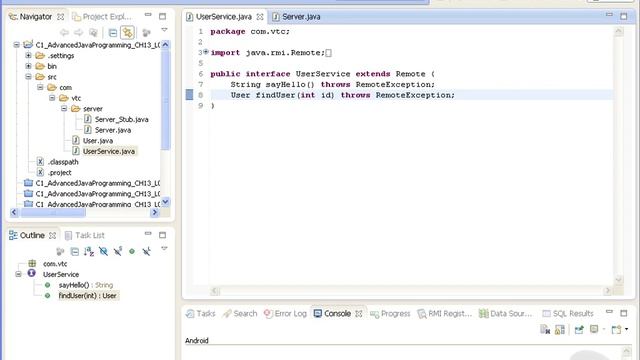This screenshot has width=640, height=360.
Task: Click the server folder icon
Action: 76,109
